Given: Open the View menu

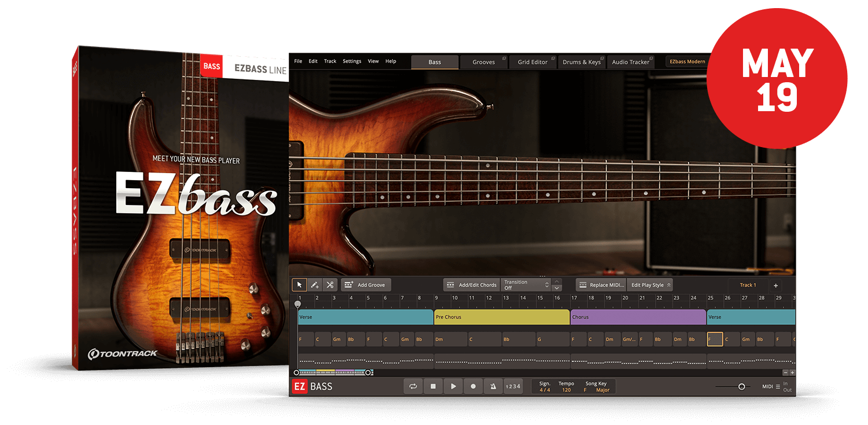Looking at the screenshot, I should pos(373,61).
